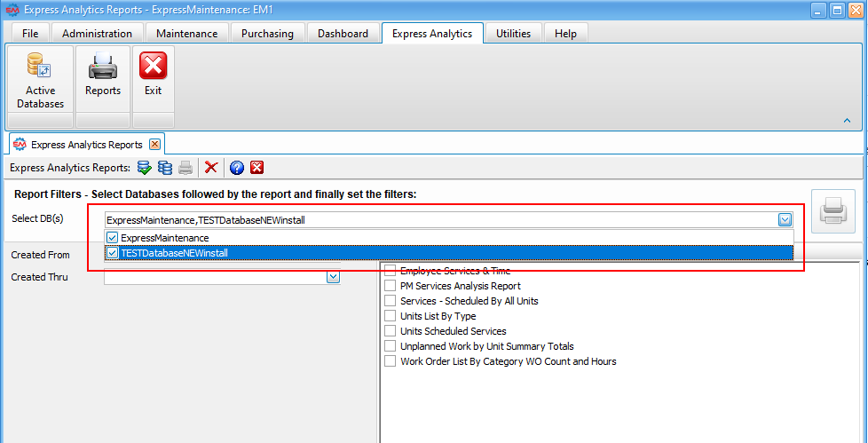868x443 pixels.
Task: Click the select-all databases green check icon
Action: 144,168
